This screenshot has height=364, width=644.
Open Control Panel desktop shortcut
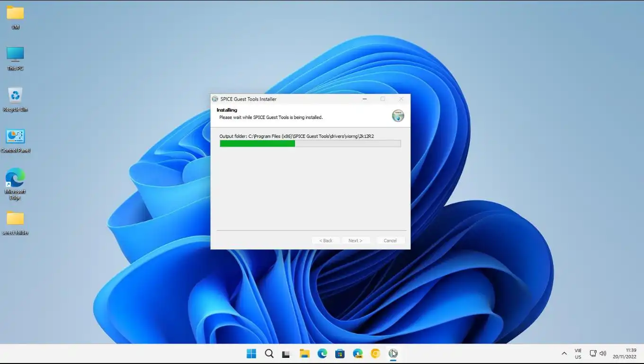click(x=15, y=141)
